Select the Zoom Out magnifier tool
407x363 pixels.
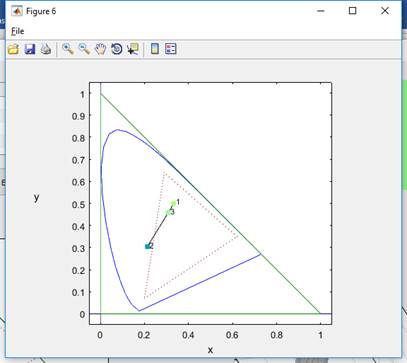[x=84, y=49]
